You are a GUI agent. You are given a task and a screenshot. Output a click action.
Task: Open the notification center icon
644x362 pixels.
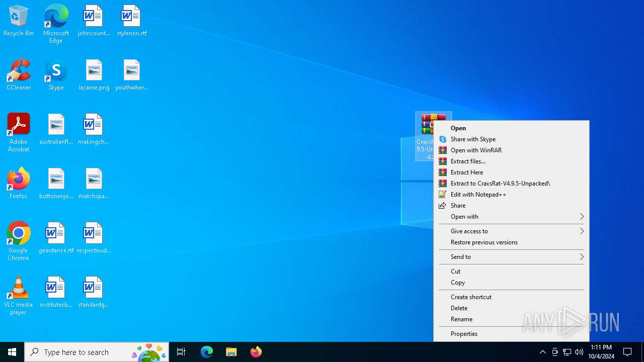[x=627, y=352]
